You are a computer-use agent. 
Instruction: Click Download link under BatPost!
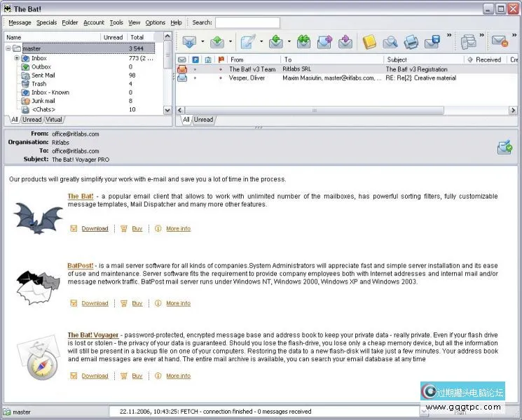(95, 303)
